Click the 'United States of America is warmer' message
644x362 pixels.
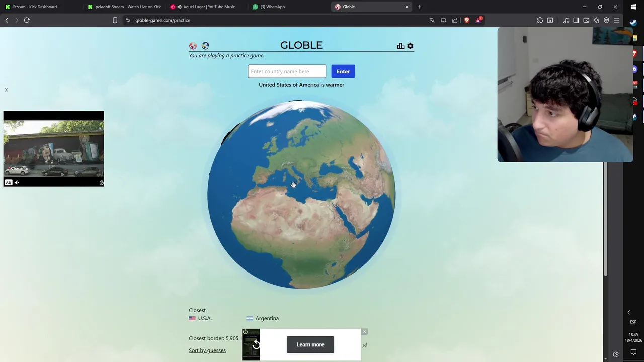[x=301, y=85]
